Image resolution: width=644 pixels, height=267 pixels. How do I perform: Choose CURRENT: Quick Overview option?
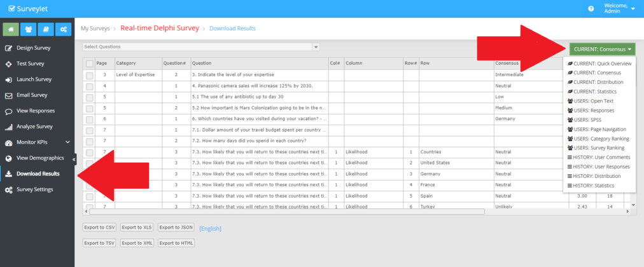tap(599, 64)
